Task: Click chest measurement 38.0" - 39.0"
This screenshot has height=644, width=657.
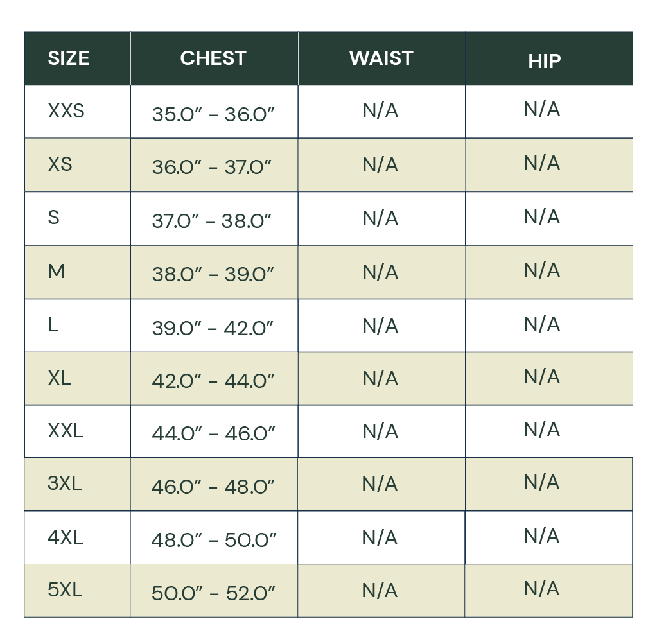Action: [x=213, y=274]
